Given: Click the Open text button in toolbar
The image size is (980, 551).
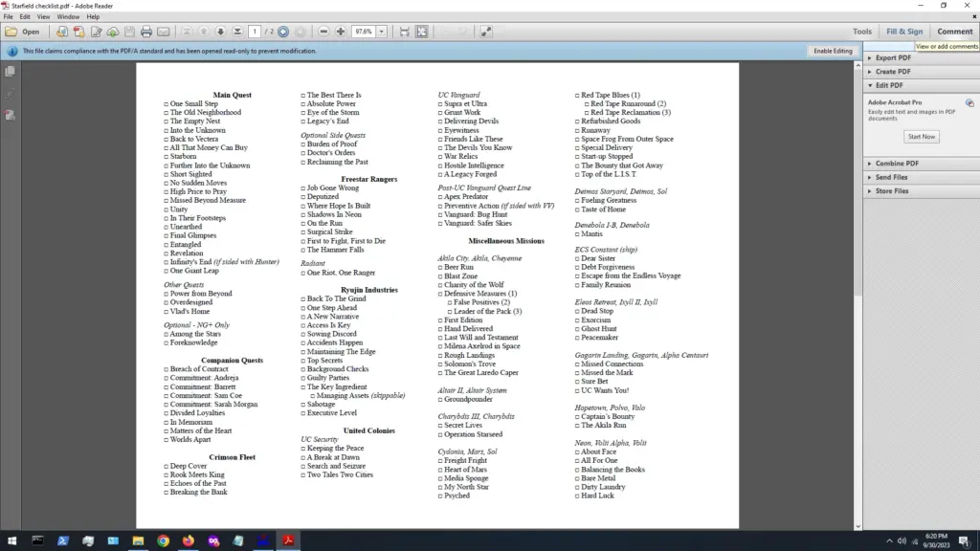Looking at the screenshot, I should [31, 32].
